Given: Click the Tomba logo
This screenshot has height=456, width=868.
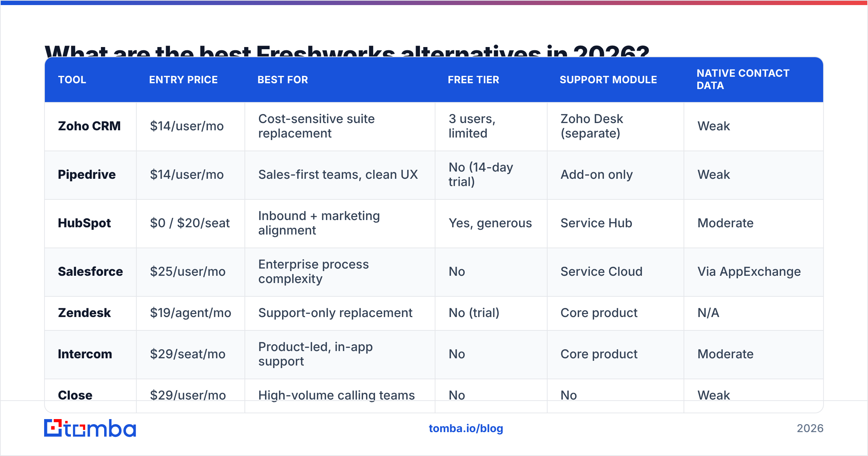Looking at the screenshot, I should [90, 428].
